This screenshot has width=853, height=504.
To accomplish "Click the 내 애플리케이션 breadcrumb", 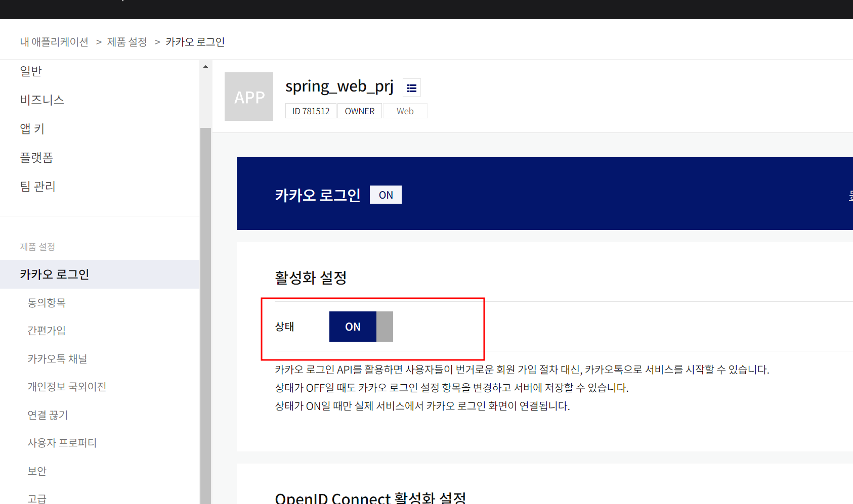I will coord(54,42).
